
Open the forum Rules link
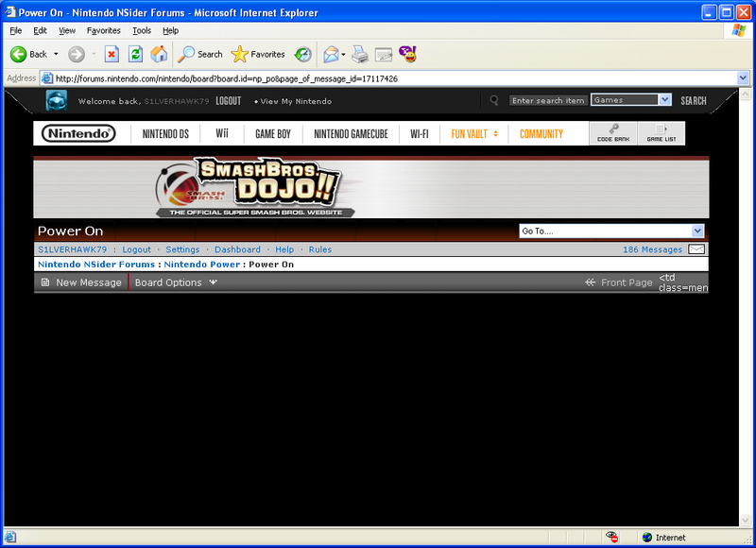point(320,249)
